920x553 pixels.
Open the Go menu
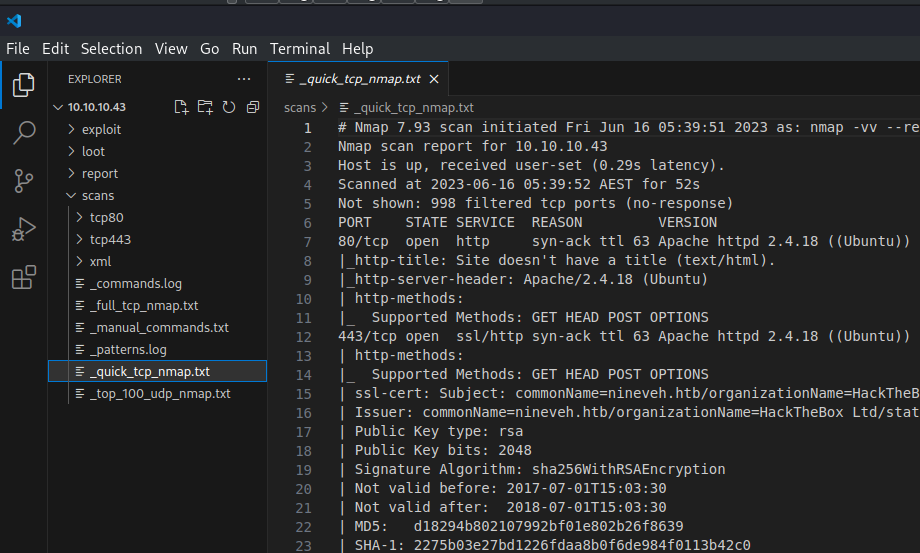tap(209, 49)
